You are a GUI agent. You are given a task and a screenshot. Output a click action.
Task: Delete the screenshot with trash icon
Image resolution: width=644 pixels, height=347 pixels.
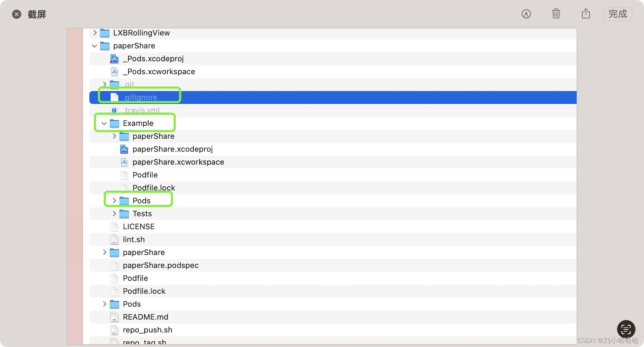click(556, 14)
